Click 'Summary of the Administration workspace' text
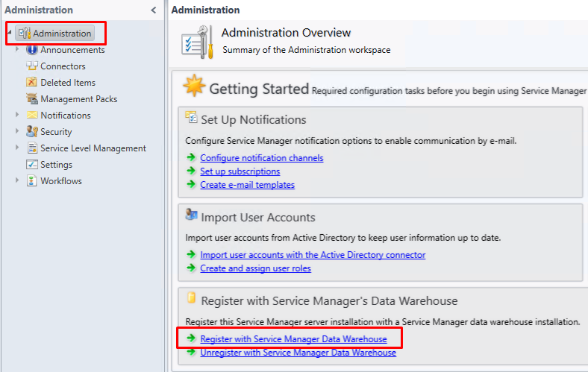This screenshot has width=588, height=372. [307, 50]
